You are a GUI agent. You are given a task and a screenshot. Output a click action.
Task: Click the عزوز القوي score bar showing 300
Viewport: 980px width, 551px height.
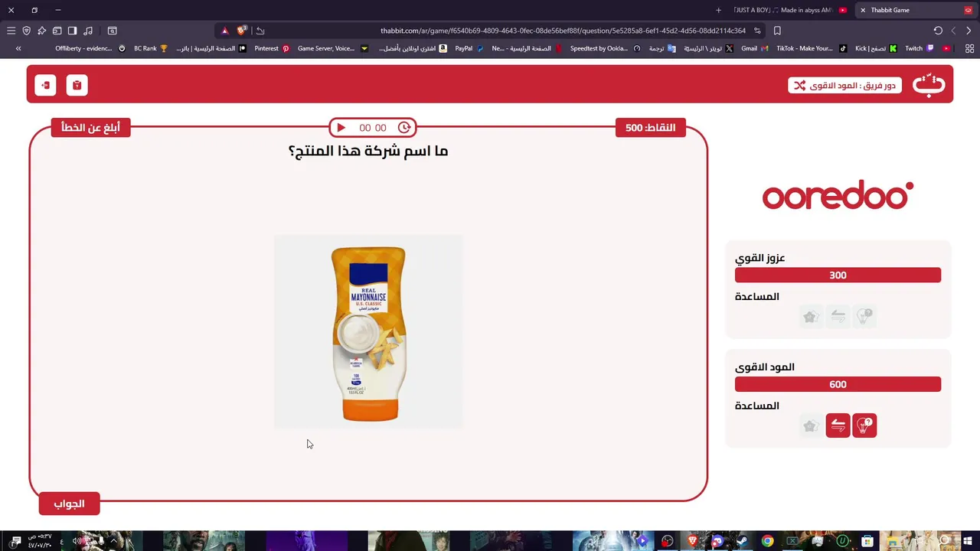click(838, 275)
